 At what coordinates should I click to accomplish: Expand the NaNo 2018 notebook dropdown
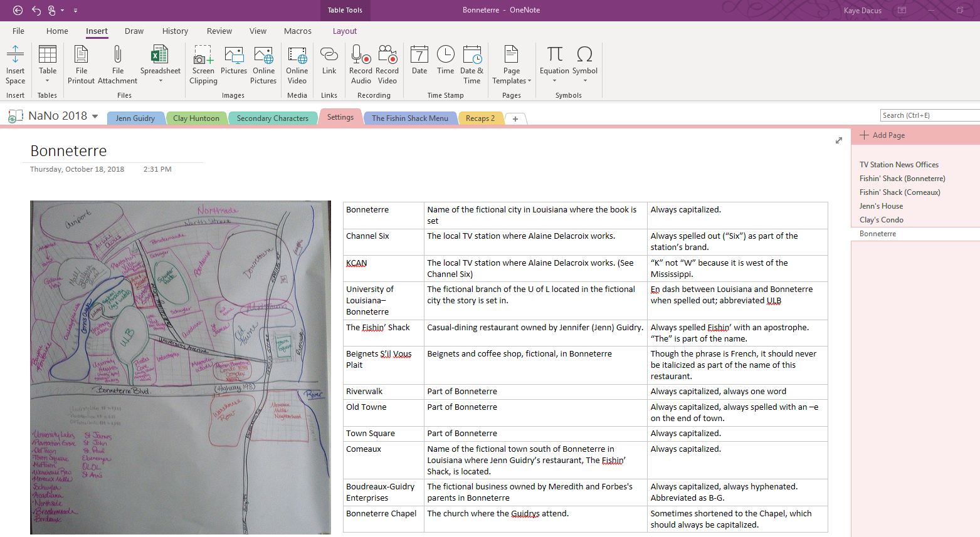point(95,117)
